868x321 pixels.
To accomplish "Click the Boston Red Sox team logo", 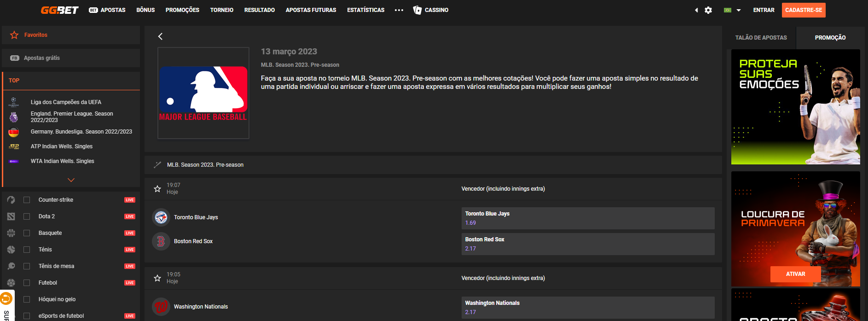I will pos(161,241).
